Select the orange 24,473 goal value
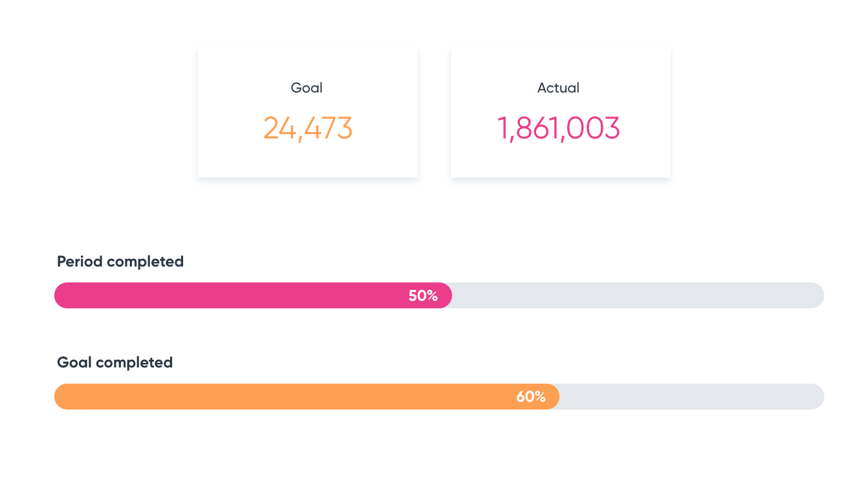The height and width of the screenshot is (493, 868). click(x=308, y=128)
